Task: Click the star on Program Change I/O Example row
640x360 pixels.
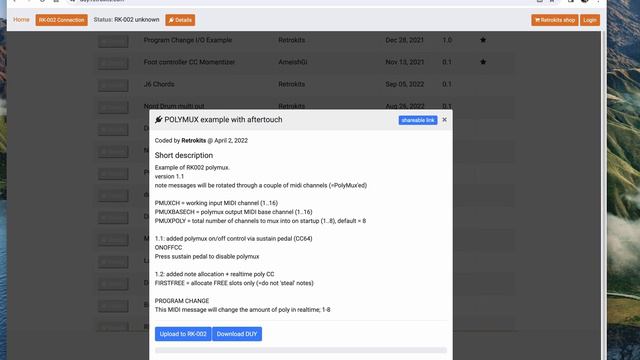Action: pyautogui.click(x=483, y=40)
